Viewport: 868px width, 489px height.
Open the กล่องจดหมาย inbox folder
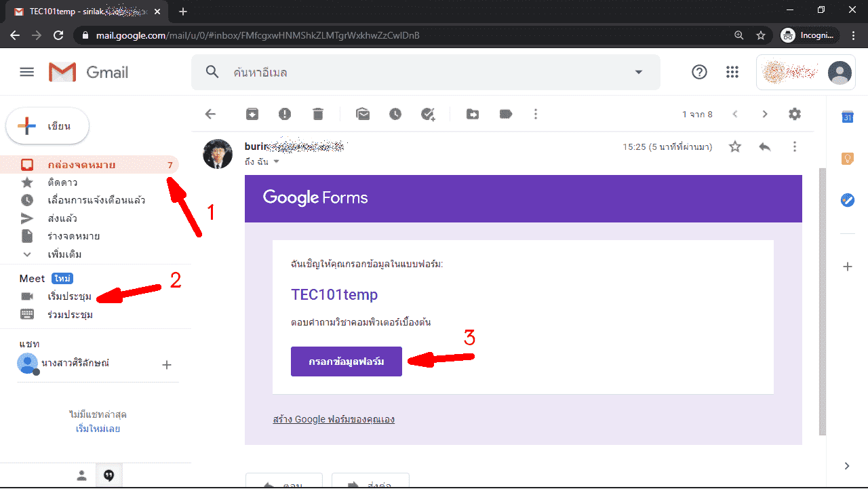click(81, 165)
